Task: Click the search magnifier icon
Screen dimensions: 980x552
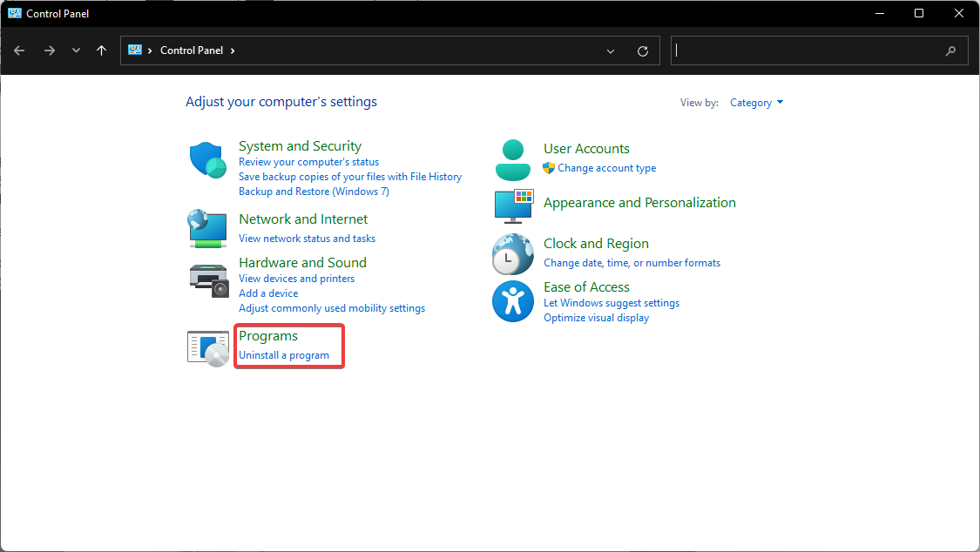Action: click(950, 50)
